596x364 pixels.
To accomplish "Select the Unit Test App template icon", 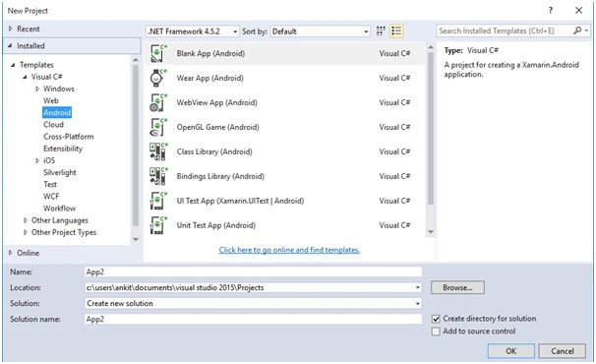I will (158, 225).
